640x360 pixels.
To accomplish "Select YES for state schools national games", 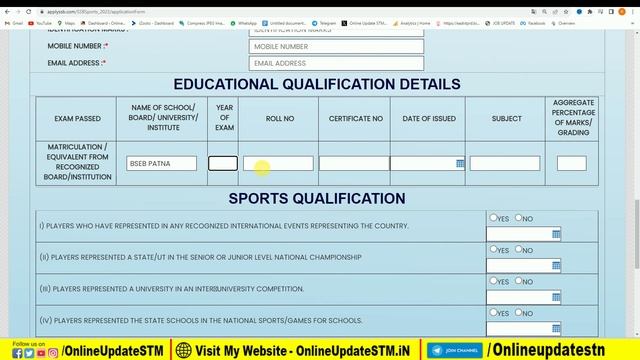I will coord(493,312).
